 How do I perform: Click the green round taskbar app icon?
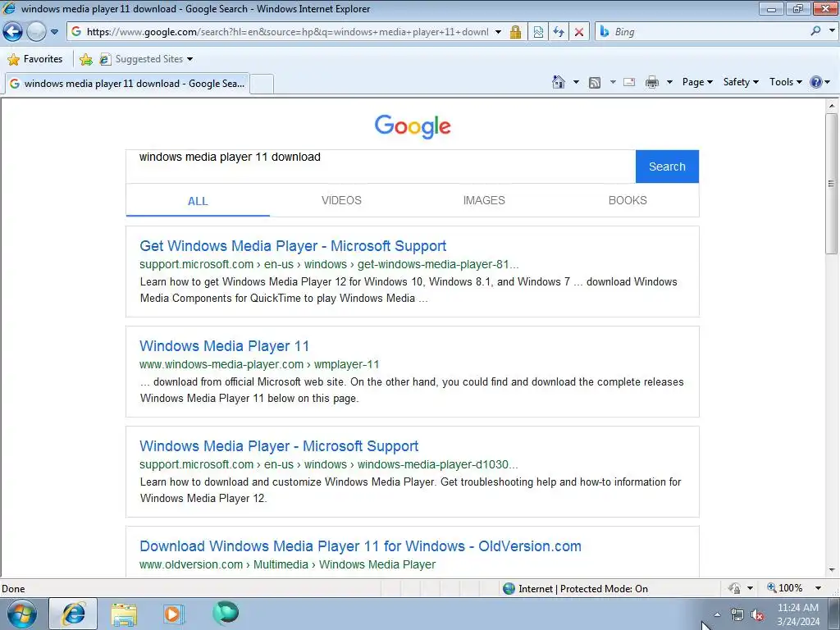[x=226, y=613]
